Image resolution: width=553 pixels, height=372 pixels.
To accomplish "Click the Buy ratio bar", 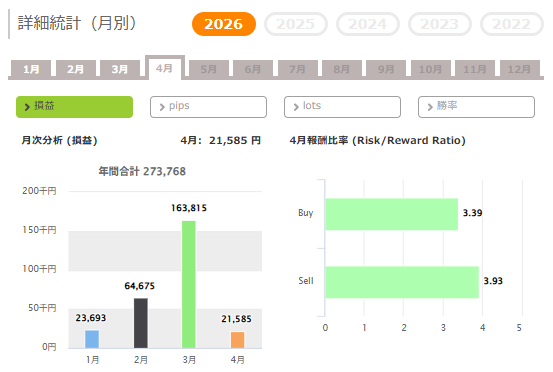I will [x=391, y=214].
